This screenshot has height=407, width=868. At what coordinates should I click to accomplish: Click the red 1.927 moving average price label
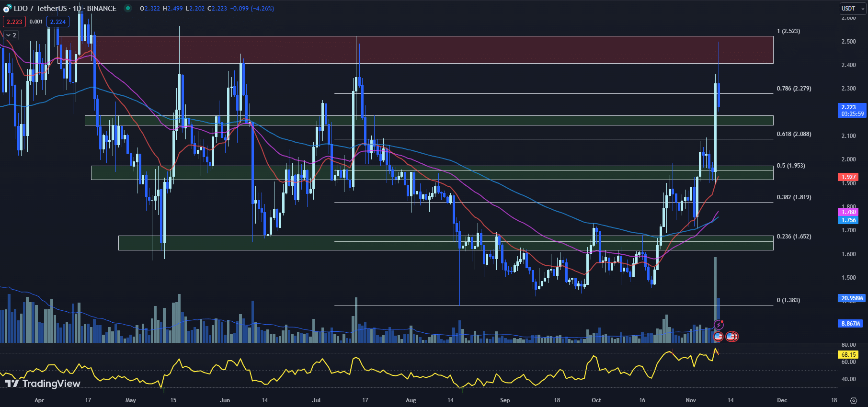coord(848,177)
